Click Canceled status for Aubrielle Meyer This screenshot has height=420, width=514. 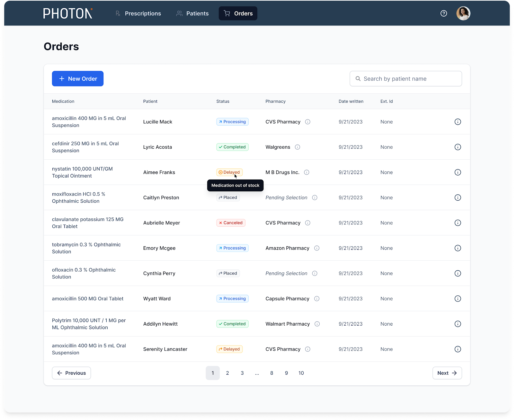click(231, 223)
